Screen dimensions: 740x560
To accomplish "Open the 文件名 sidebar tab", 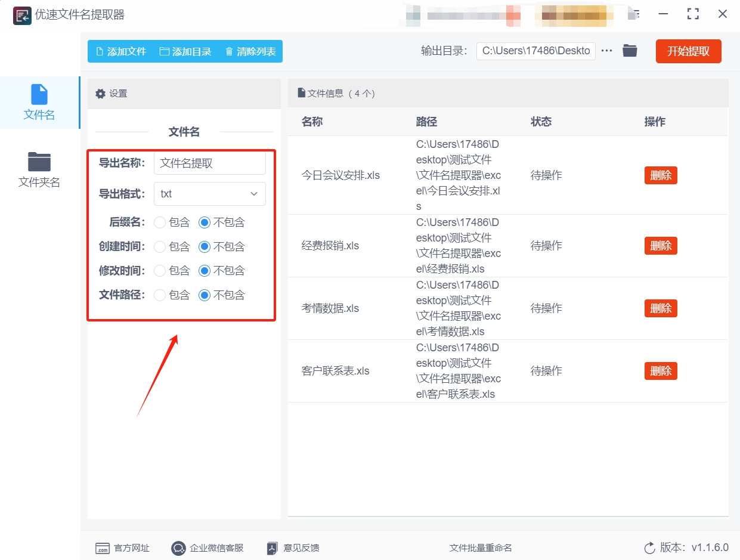I will point(39,103).
